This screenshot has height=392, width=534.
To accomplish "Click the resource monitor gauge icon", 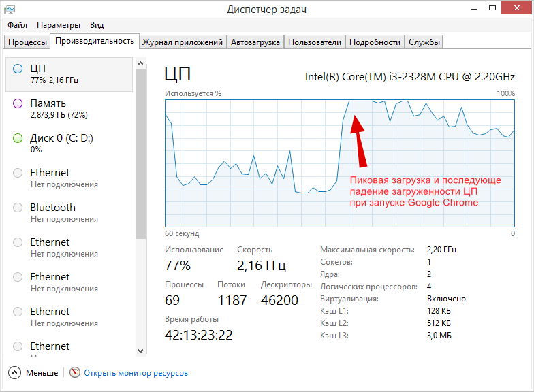I will tap(75, 373).
